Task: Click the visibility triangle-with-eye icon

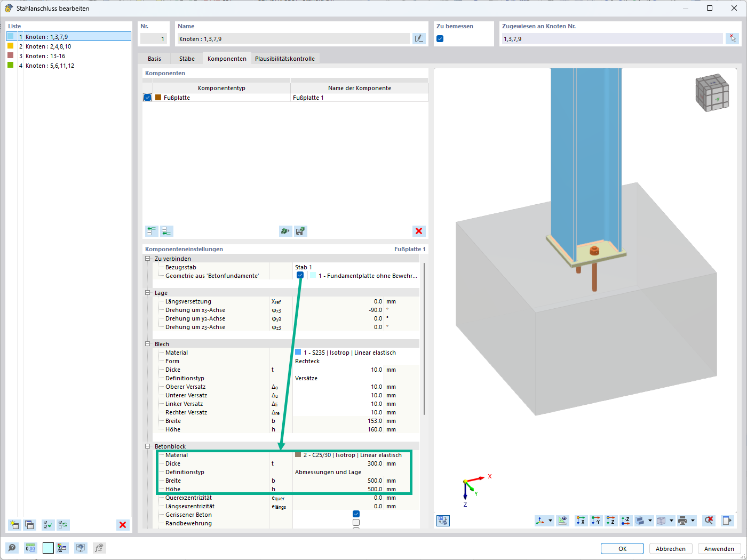Action: point(562,521)
